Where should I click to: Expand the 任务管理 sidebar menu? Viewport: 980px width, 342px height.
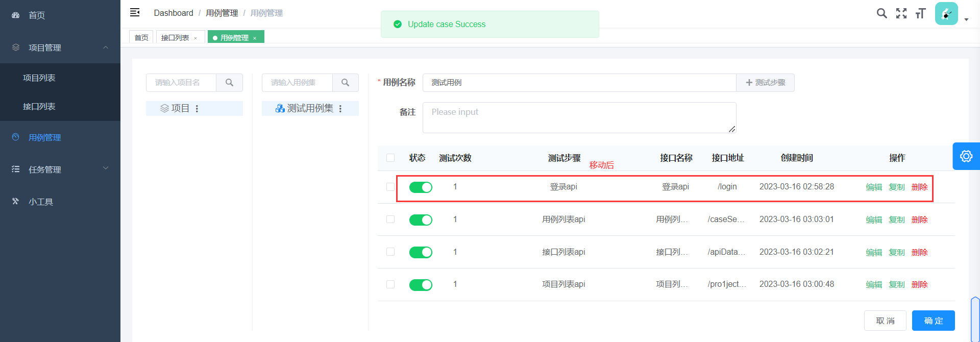coord(60,169)
